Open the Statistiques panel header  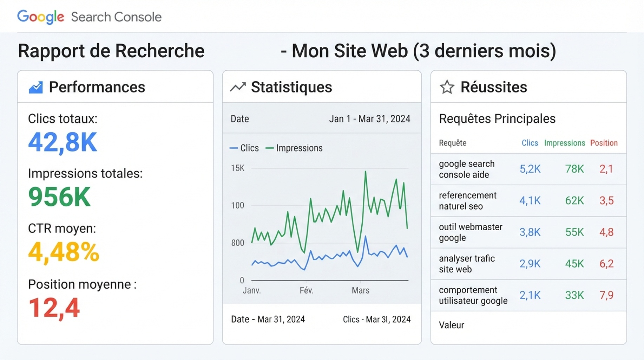point(322,87)
